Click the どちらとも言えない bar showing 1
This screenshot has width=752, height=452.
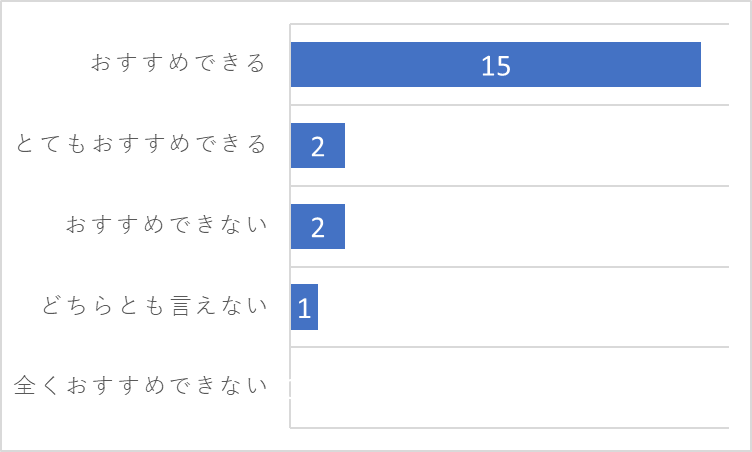[x=304, y=307]
